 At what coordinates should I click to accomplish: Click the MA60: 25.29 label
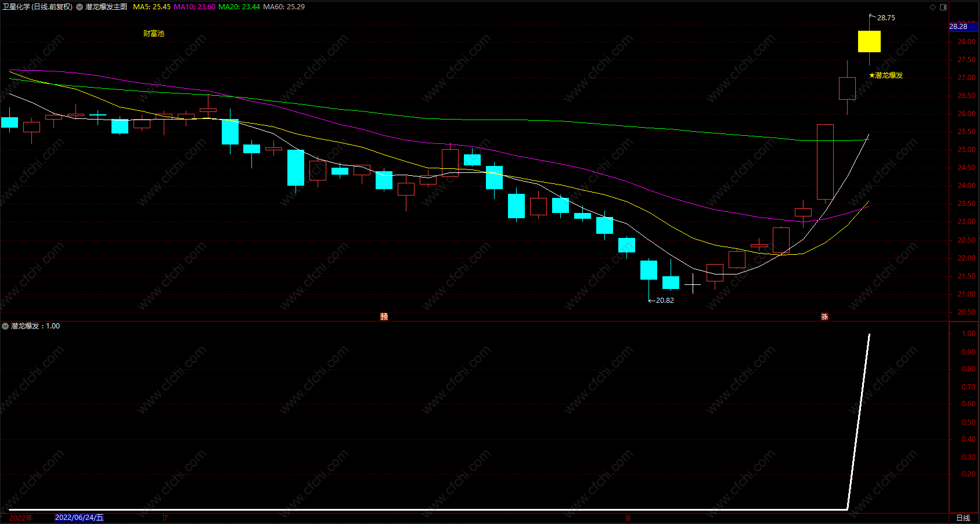pyautogui.click(x=284, y=7)
